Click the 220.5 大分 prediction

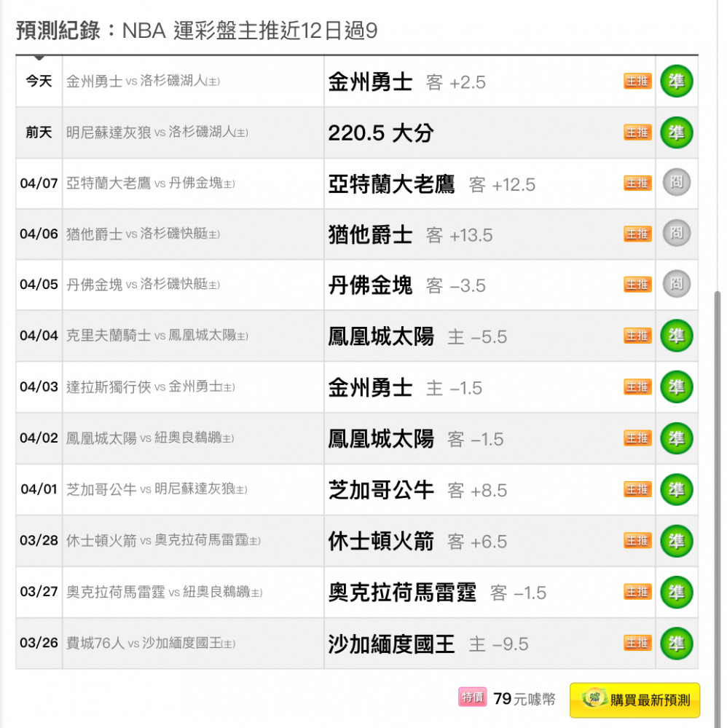[x=381, y=133]
